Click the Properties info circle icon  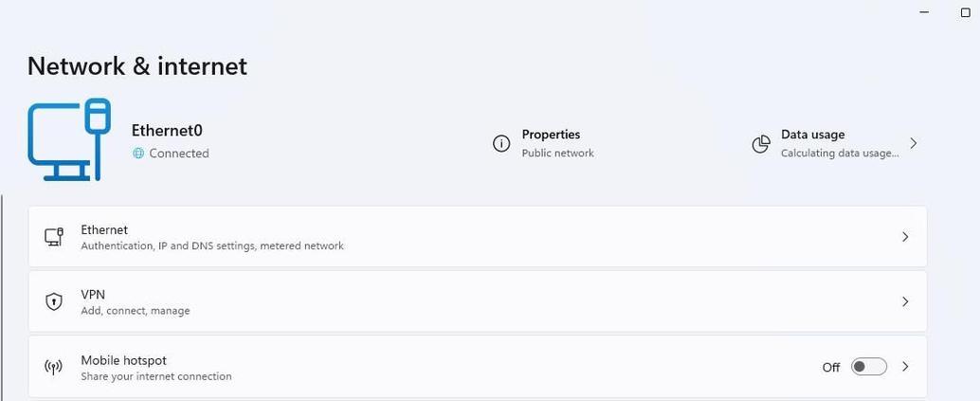pos(501,144)
